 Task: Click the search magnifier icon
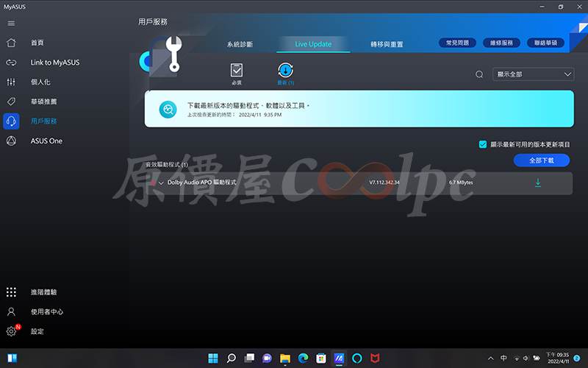479,74
